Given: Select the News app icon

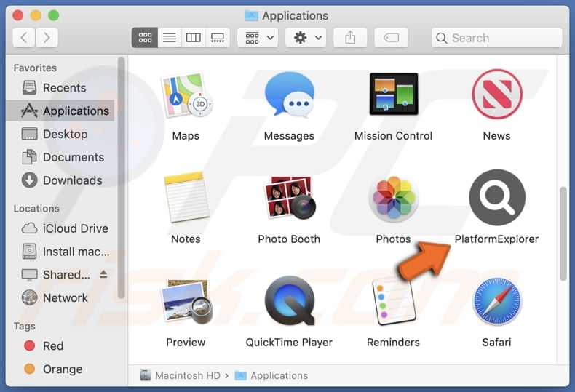Looking at the screenshot, I should pos(497,94).
